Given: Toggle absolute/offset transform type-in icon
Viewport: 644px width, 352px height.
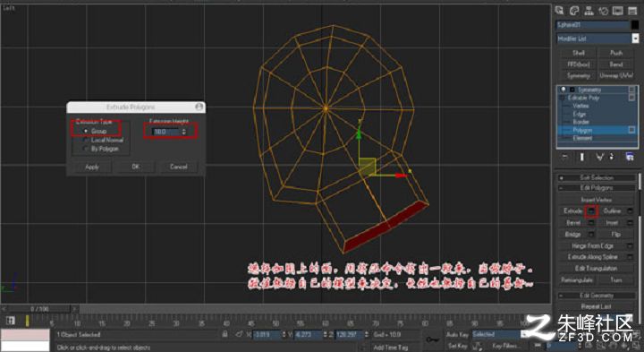Looking at the screenshot, I should (239, 334).
